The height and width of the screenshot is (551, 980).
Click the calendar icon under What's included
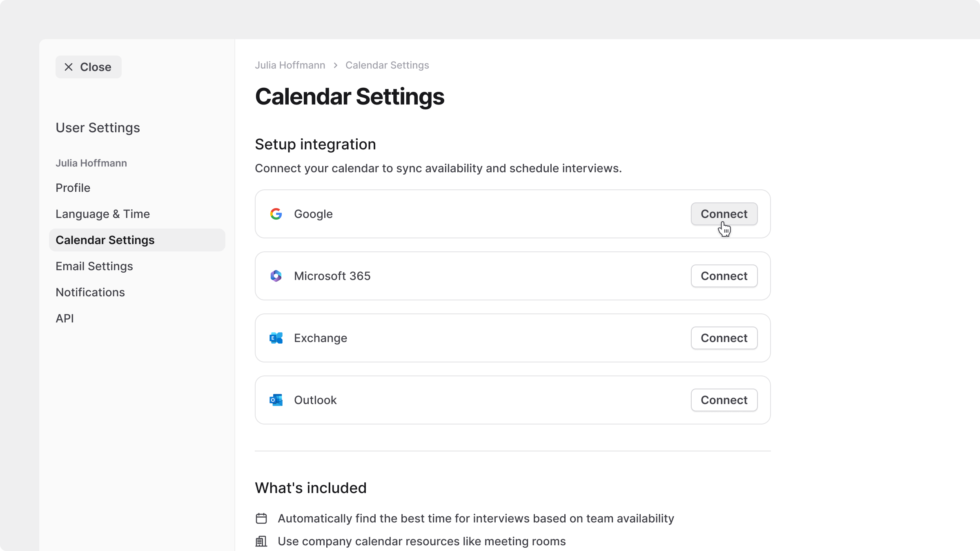pyautogui.click(x=261, y=518)
